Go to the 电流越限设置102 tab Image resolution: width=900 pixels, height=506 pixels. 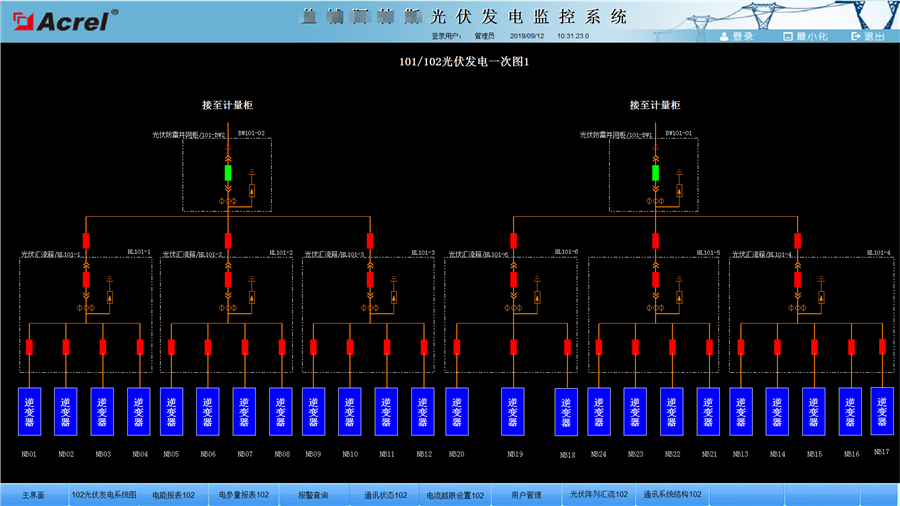455,495
